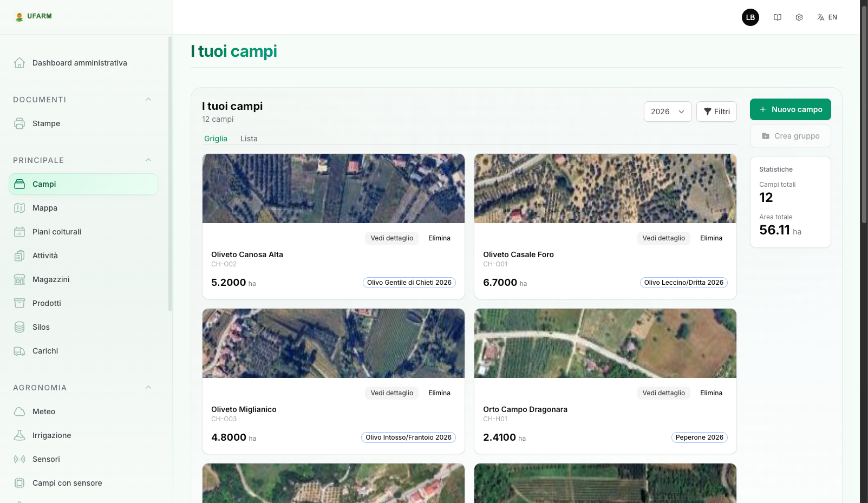Click the Silos sidebar icon
Viewport: 868px width, 503px height.
pos(19,327)
